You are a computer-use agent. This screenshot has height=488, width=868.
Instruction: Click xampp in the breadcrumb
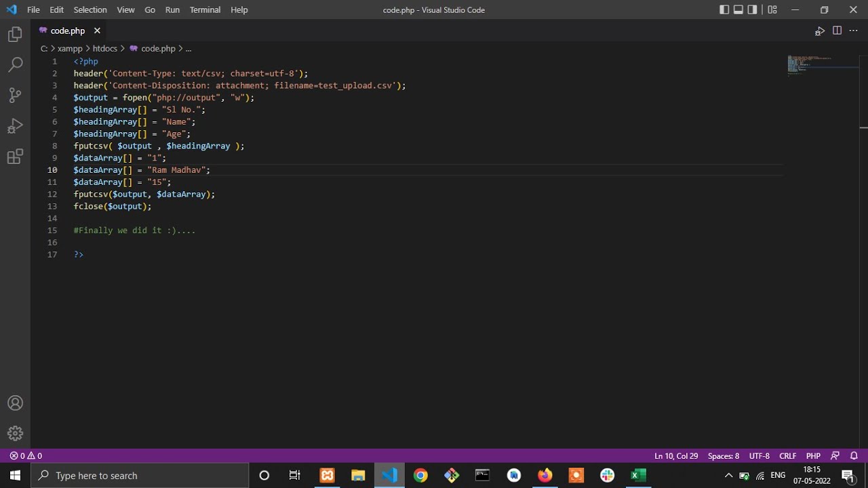tap(70, 49)
